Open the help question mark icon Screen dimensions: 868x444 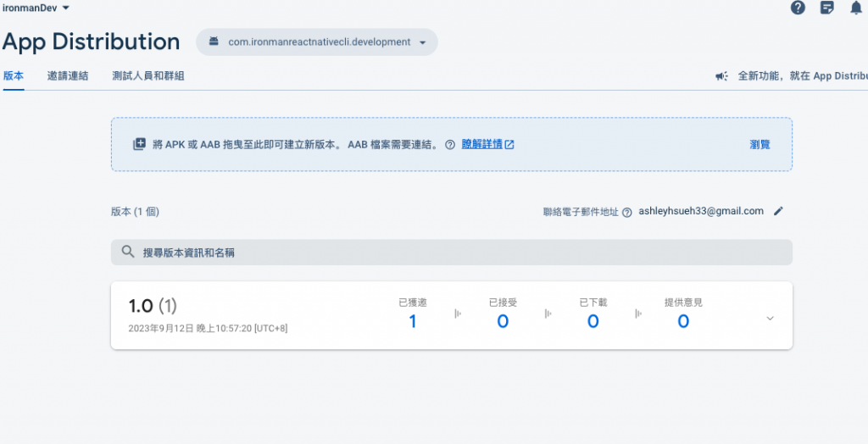798,8
